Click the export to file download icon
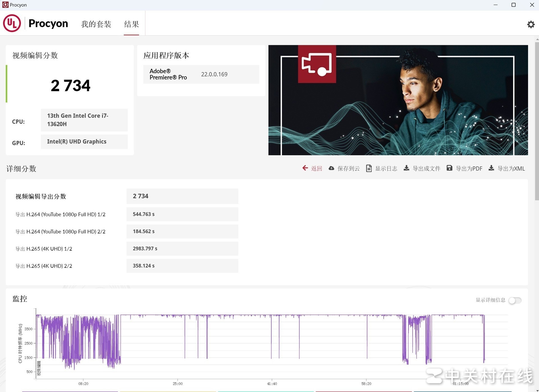539x392 pixels. (x=406, y=168)
